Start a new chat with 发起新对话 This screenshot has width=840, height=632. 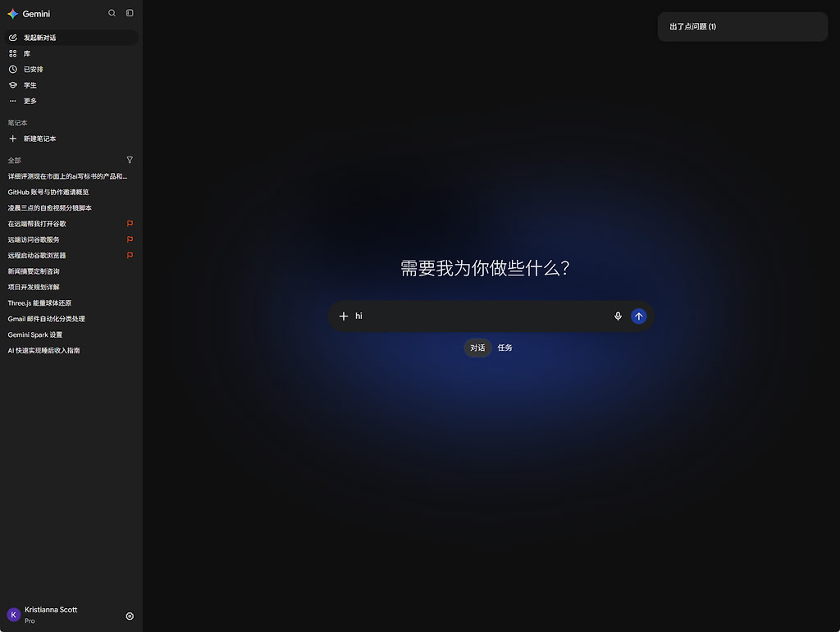71,38
